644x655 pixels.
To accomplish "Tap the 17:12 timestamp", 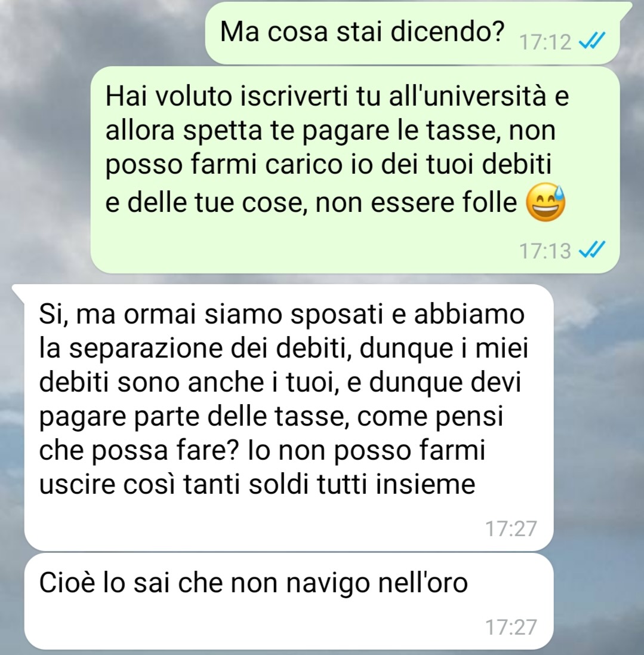I will pyautogui.click(x=544, y=42).
